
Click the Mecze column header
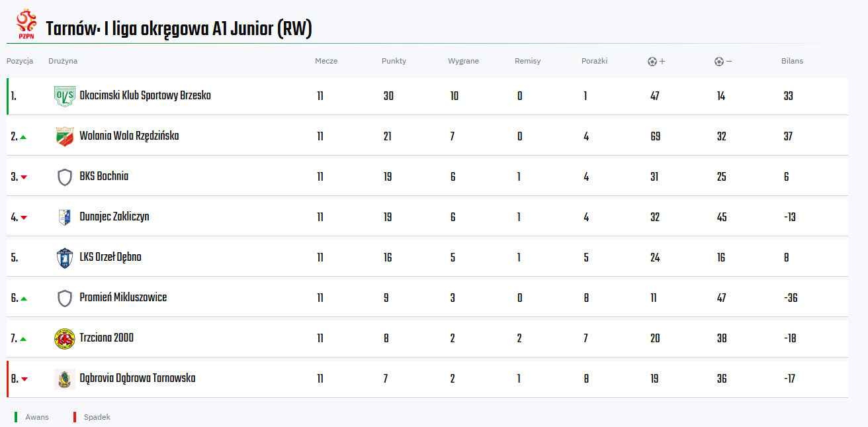[x=326, y=61]
